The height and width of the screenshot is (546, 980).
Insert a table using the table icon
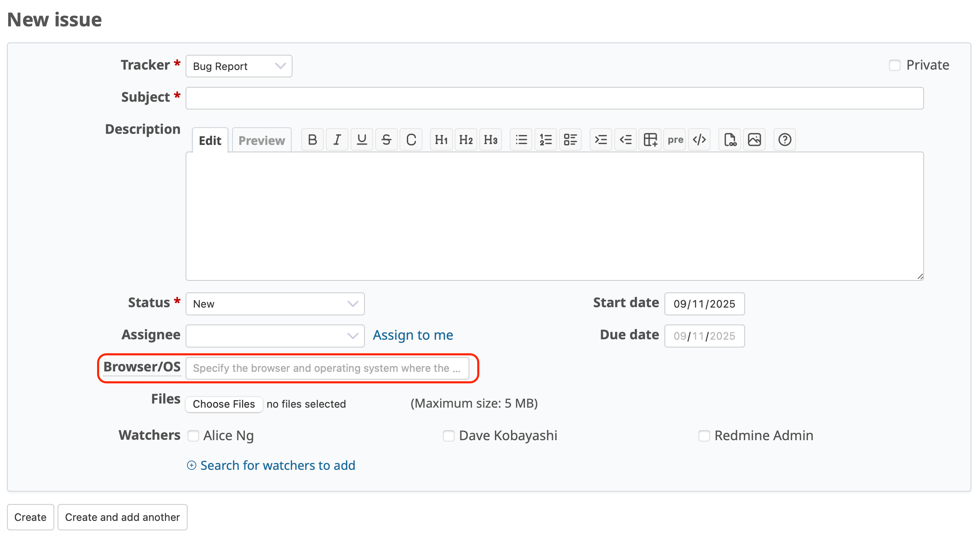pyautogui.click(x=650, y=140)
